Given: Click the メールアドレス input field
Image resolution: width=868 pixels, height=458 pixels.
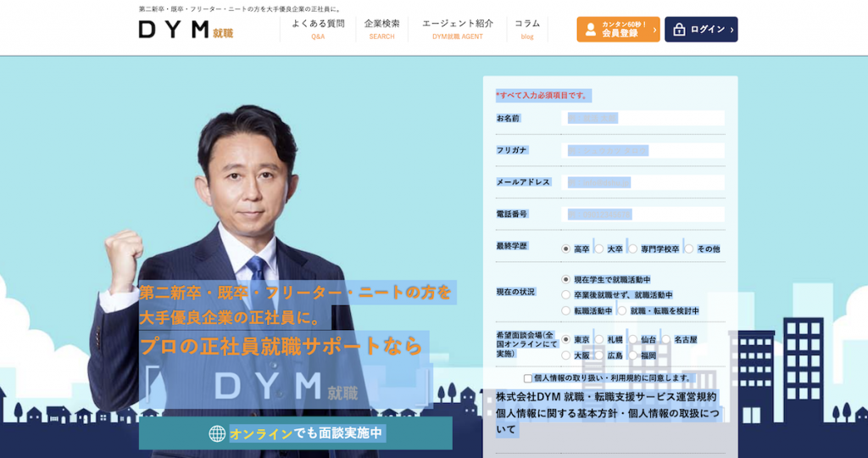Looking at the screenshot, I should [643, 182].
